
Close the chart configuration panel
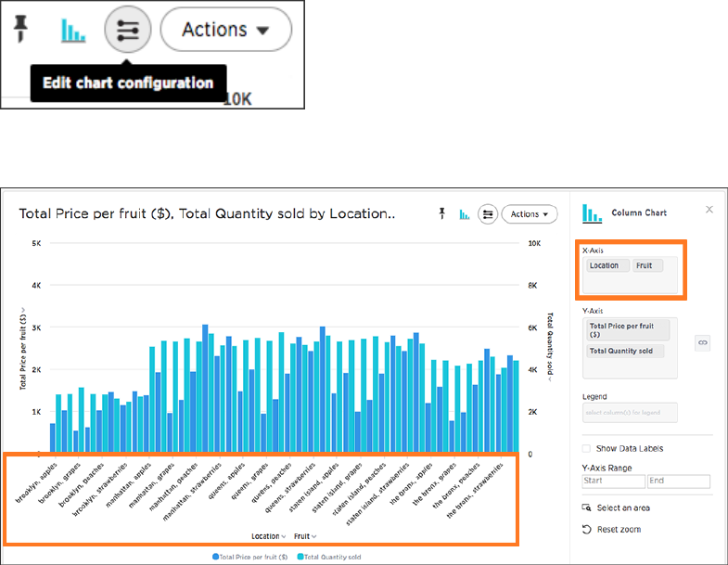709,210
